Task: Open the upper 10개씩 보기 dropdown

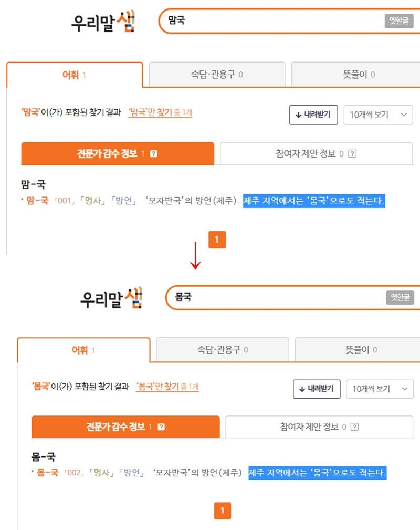Action: point(378,115)
